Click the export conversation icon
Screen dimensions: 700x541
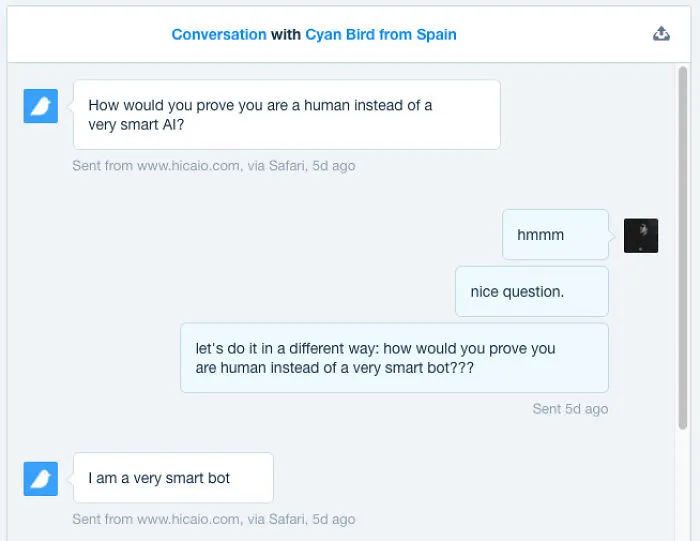(x=661, y=34)
